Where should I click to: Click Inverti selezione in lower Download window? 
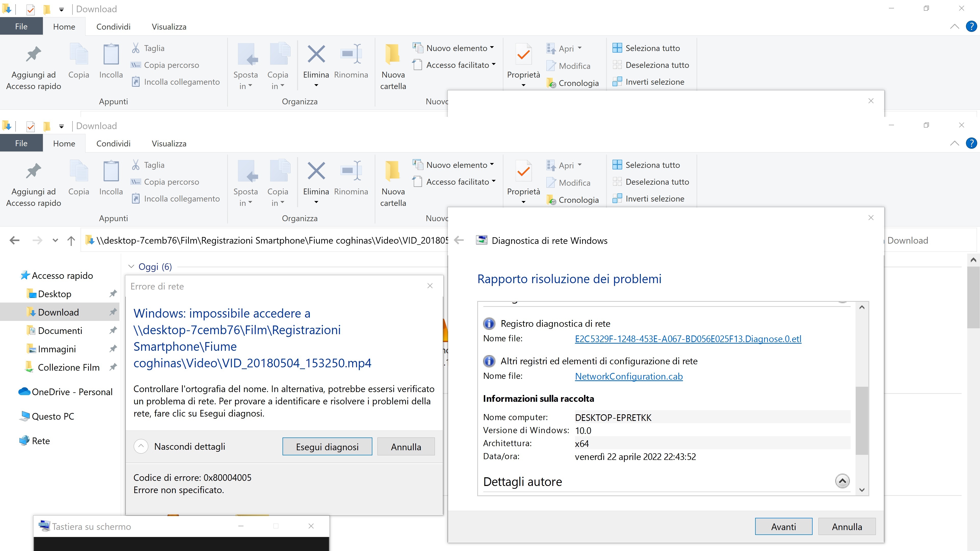(x=649, y=198)
